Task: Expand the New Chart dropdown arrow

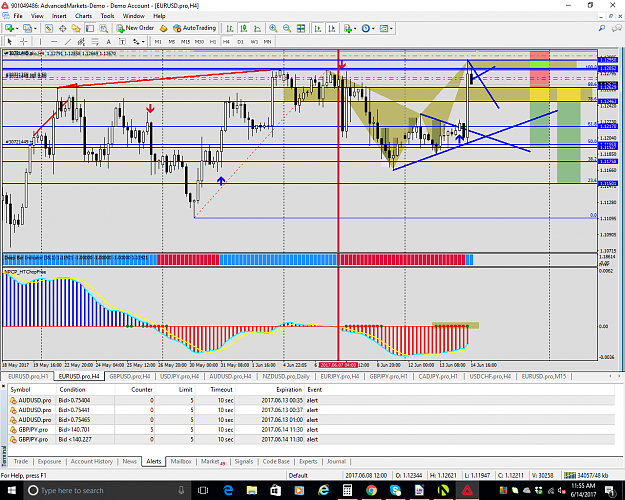Action: (17, 29)
